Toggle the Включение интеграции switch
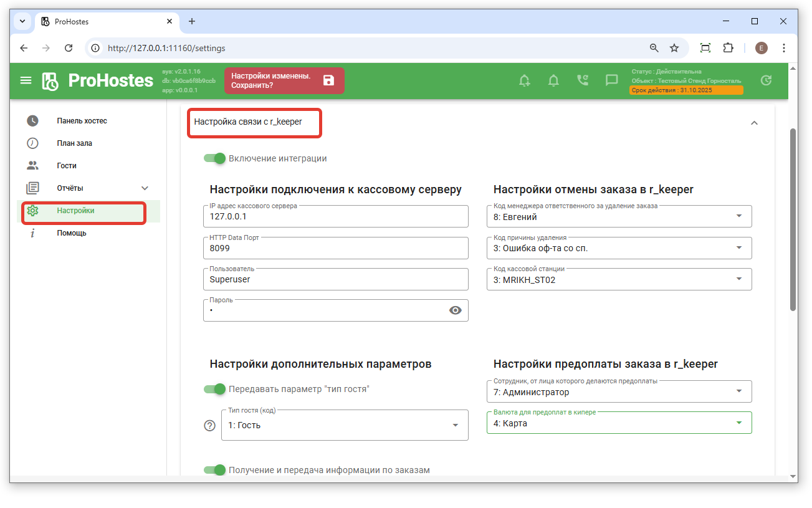Image resolution: width=812 pixels, height=508 pixels. [214, 158]
